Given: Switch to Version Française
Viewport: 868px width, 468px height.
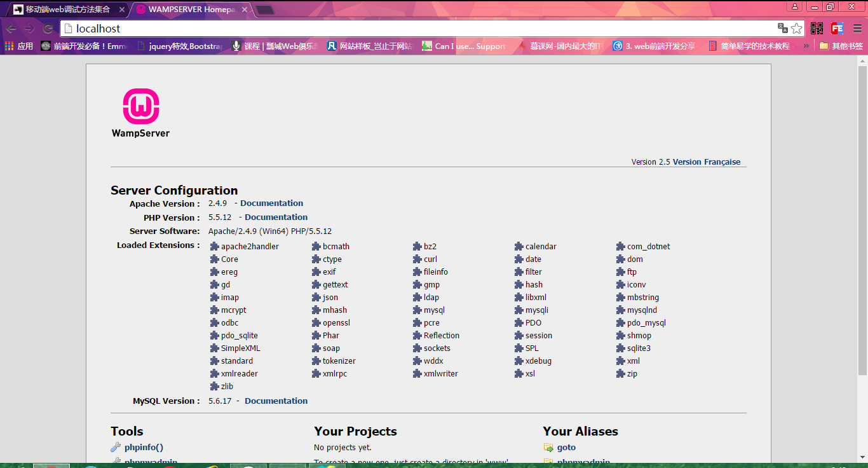Looking at the screenshot, I should (x=706, y=162).
